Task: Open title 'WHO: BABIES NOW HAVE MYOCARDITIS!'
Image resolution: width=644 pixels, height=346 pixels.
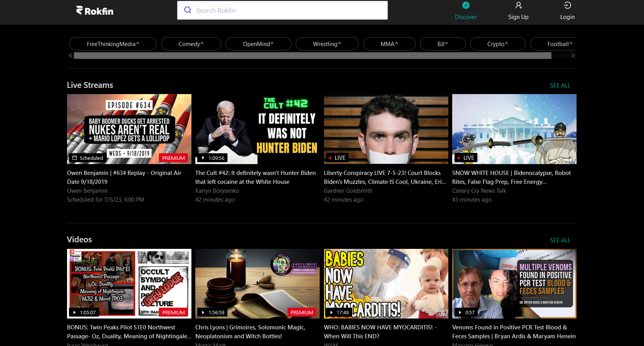Action: pos(380,332)
